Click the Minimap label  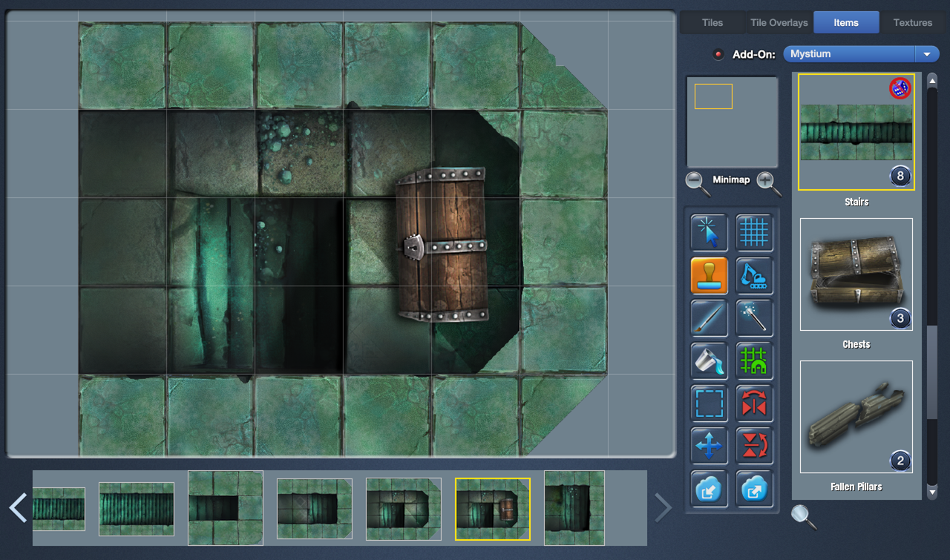click(x=733, y=180)
